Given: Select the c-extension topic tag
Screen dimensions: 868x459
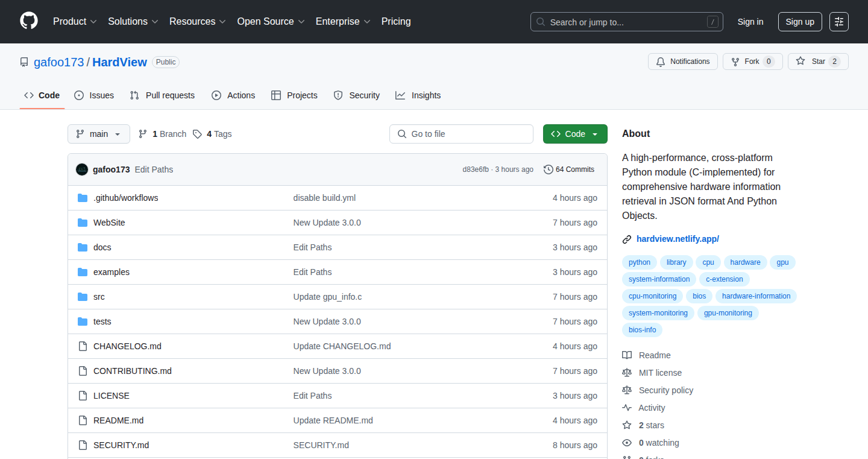Looking at the screenshot, I should pos(725,279).
